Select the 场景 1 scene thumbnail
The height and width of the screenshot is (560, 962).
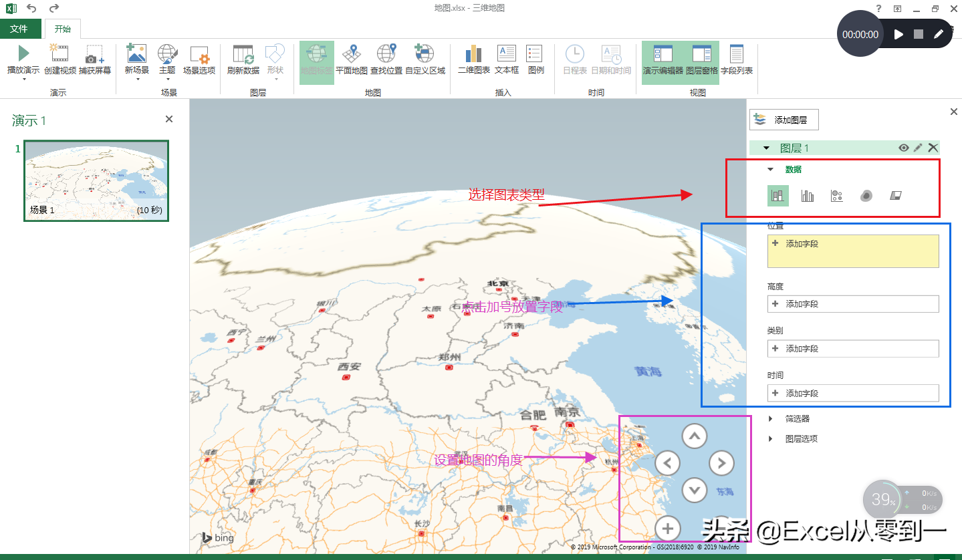click(x=96, y=180)
